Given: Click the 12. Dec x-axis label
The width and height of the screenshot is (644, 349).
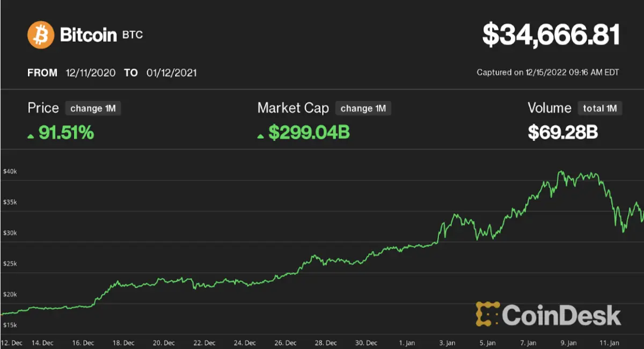Looking at the screenshot, I should click(x=11, y=342).
